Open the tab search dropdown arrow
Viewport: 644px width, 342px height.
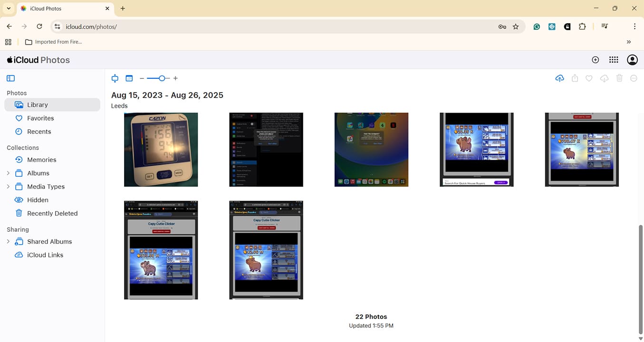[9, 9]
